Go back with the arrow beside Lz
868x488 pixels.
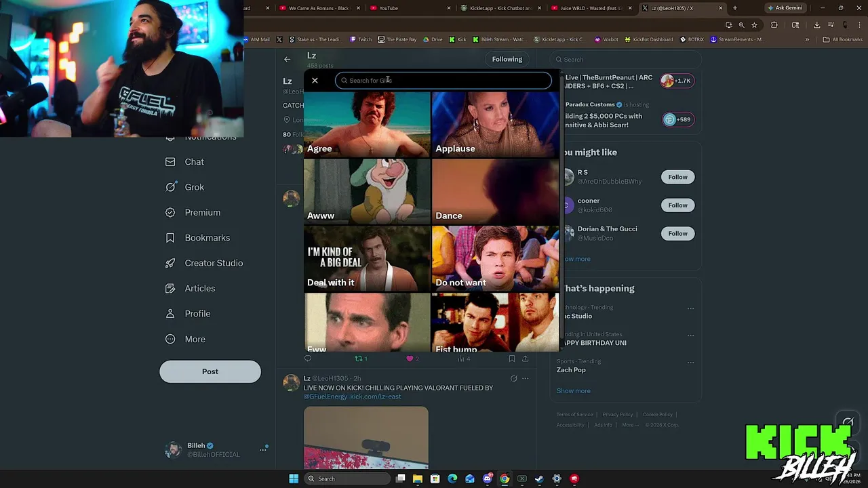pos(287,59)
